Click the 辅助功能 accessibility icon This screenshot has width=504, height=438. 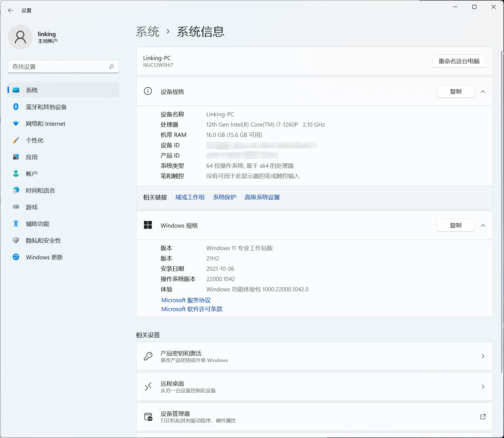[x=16, y=223]
